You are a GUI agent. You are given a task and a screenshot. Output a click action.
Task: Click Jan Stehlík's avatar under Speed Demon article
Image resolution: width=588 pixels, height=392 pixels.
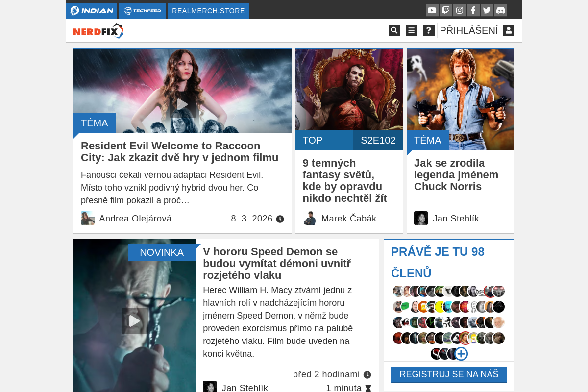point(210,387)
